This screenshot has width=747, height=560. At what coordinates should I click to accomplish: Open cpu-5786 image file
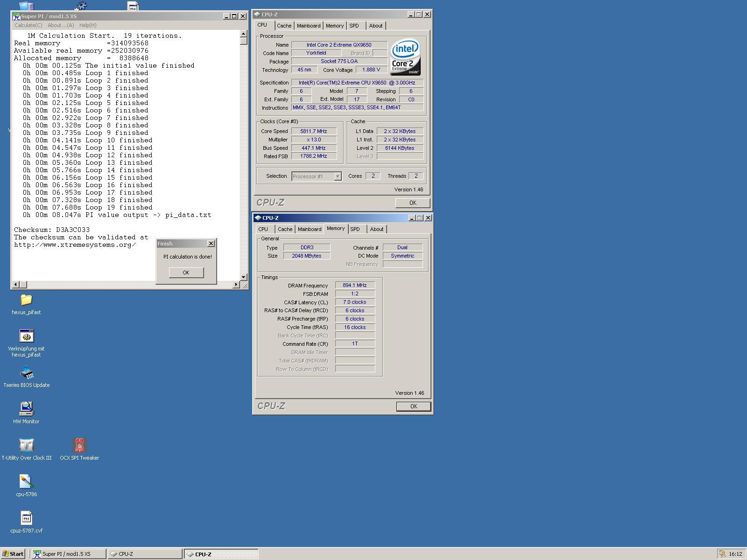(26, 482)
